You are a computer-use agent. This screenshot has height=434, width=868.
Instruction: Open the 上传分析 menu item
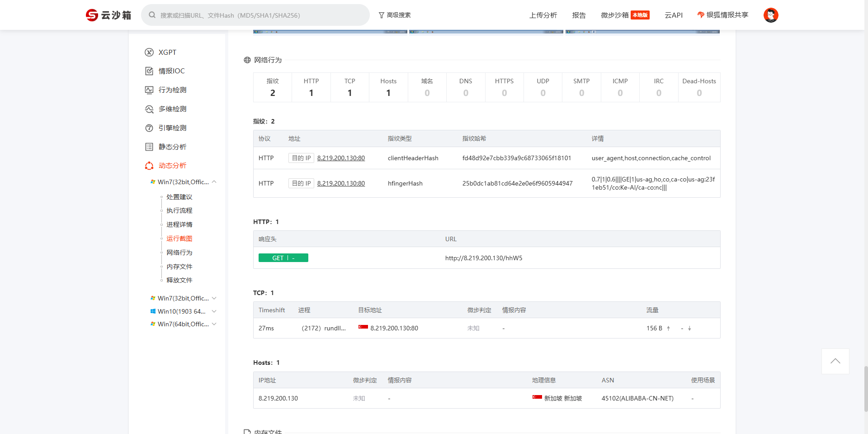543,15
